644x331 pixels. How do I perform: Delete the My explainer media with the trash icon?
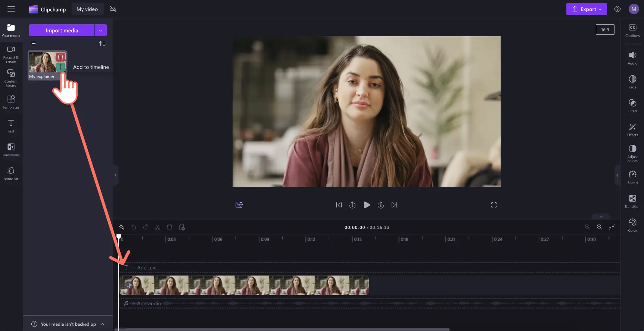(60, 57)
